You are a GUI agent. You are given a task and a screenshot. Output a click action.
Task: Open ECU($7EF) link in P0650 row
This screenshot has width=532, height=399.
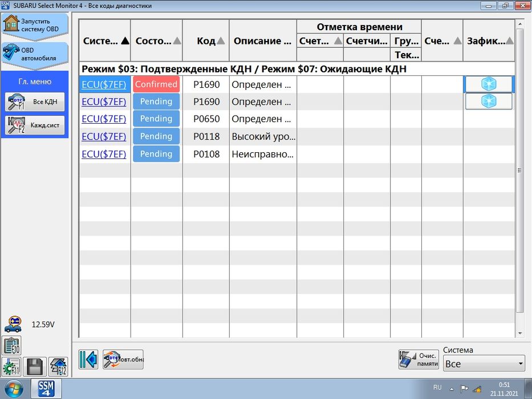point(104,119)
